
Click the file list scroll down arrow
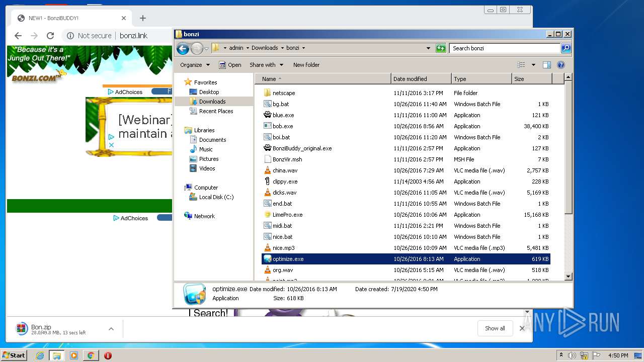click(x=568, y=276)
